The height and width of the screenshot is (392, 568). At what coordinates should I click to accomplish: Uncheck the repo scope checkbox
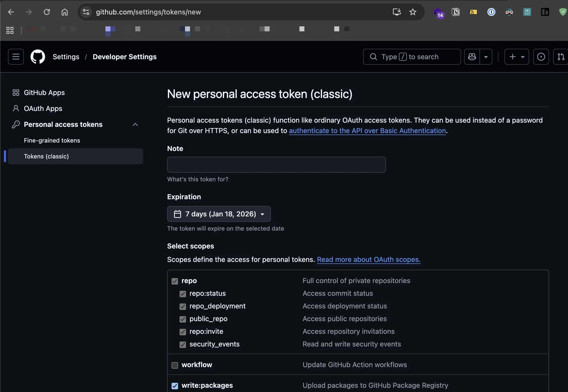[x=175, y=281]
